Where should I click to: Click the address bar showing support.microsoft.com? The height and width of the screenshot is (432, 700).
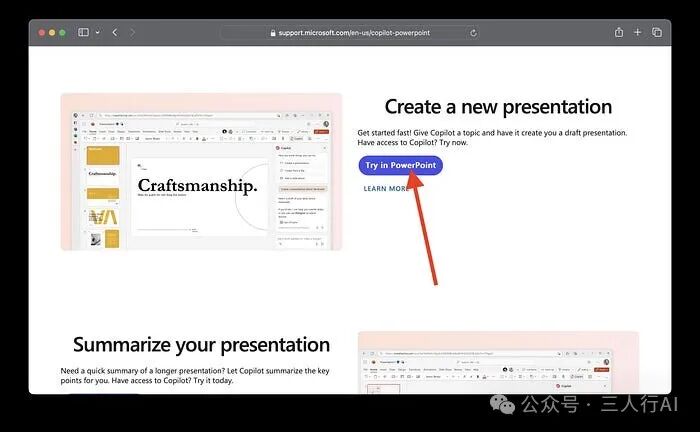point(350,33)
